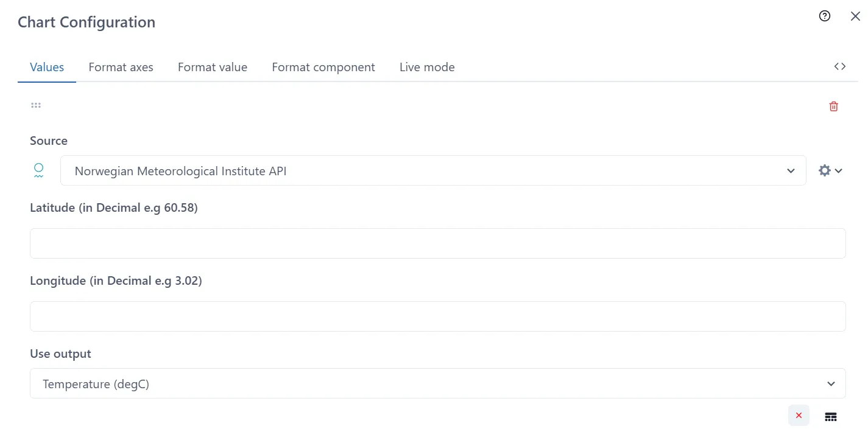Switch to the Format axes tab
868x432 pixels.
121,67
